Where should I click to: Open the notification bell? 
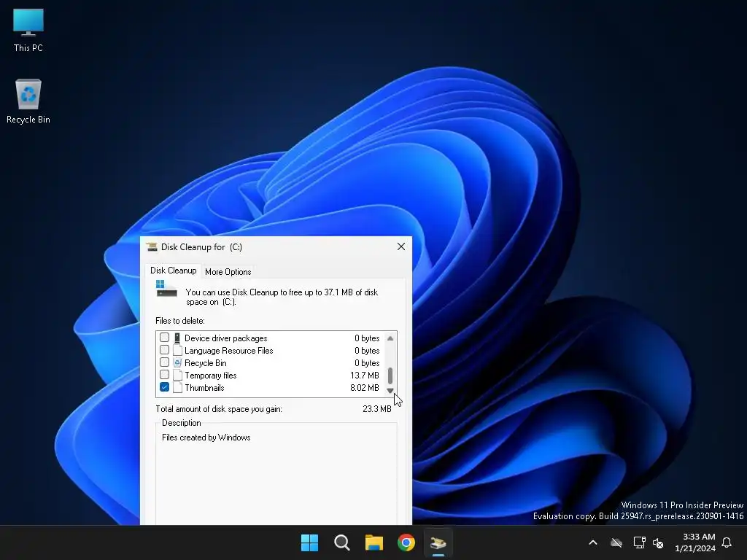point(727,542)
